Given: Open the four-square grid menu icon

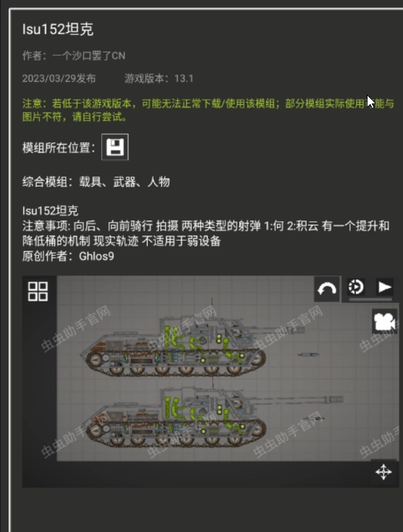Looking at the screenshot, I should click(38, 291).
